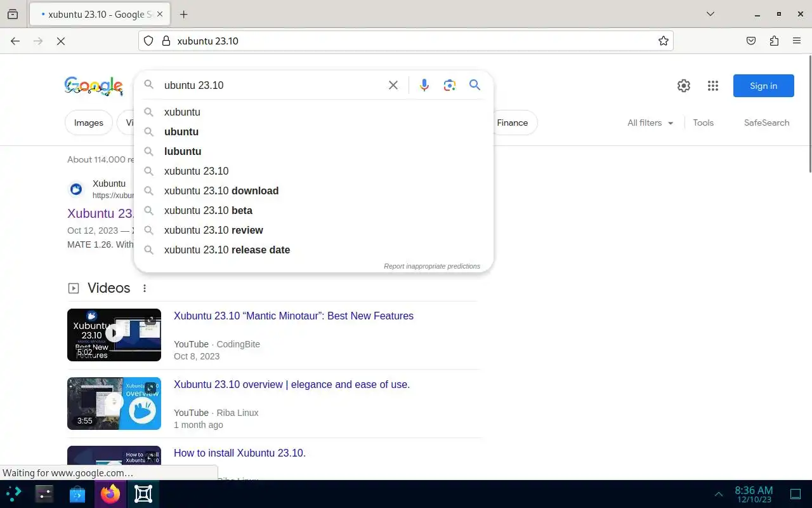Image resolution: width=812 pixels, height=508 pixels.
Task: Open the list all tabs chevron
Action: 710,14
